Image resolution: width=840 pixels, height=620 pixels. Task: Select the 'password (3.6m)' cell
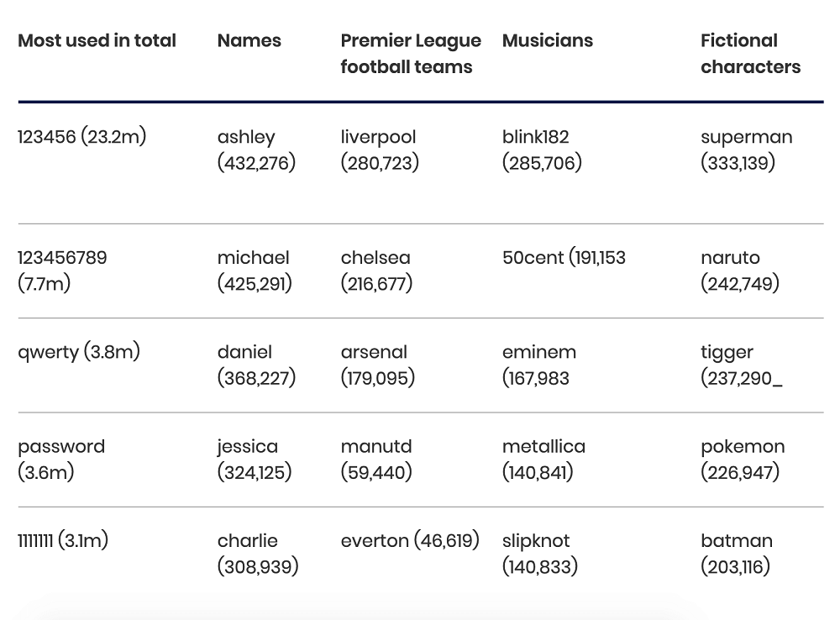tap(61, 459)
